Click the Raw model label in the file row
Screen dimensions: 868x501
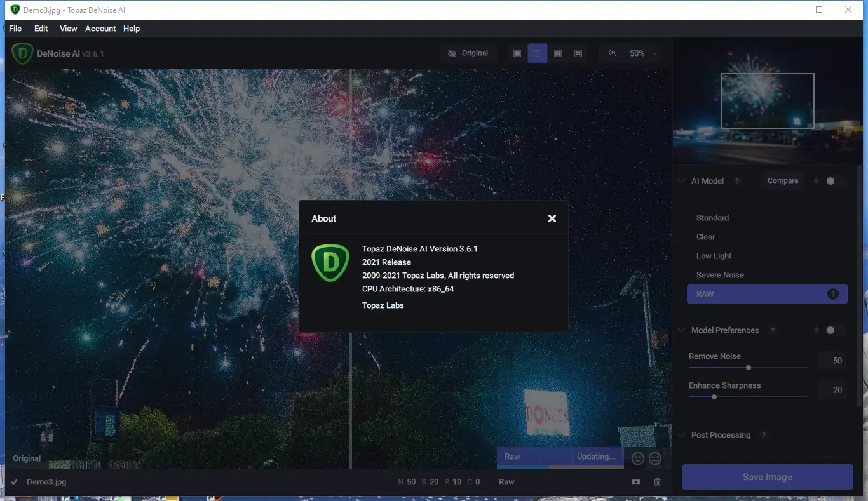[506, 482]
